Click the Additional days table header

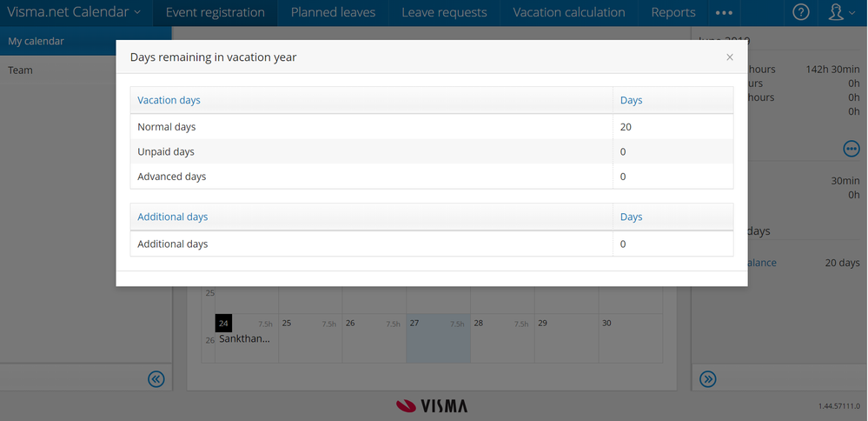click(173, 217)
